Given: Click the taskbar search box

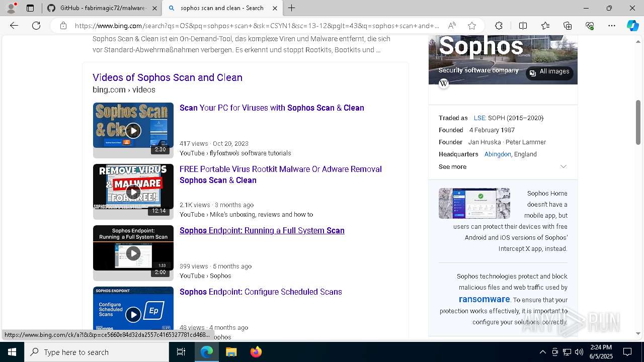Looking at the screenshot, I should [x=97, y=352].
